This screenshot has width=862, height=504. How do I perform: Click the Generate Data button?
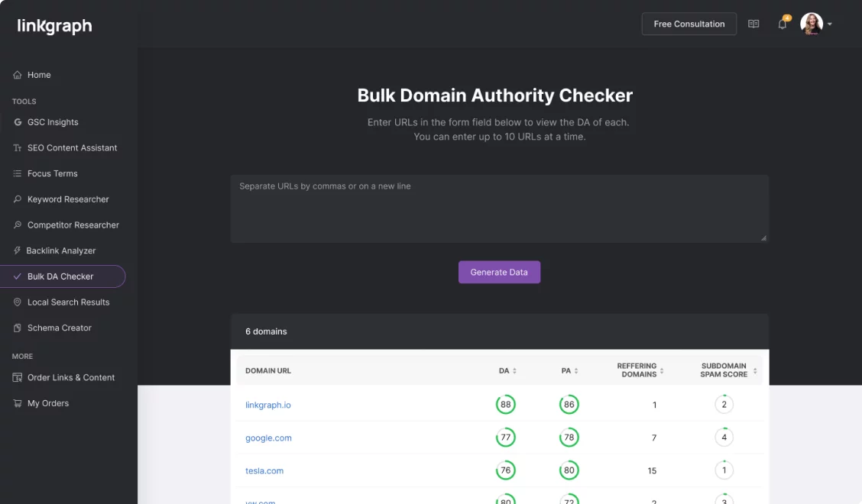pyautogui.click(x=499, y=272)
